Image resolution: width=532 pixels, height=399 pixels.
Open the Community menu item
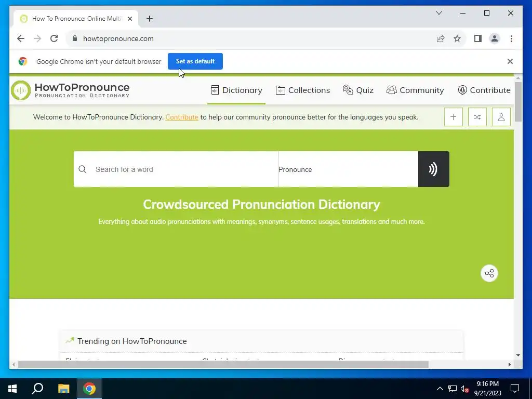tap(415, 90)
